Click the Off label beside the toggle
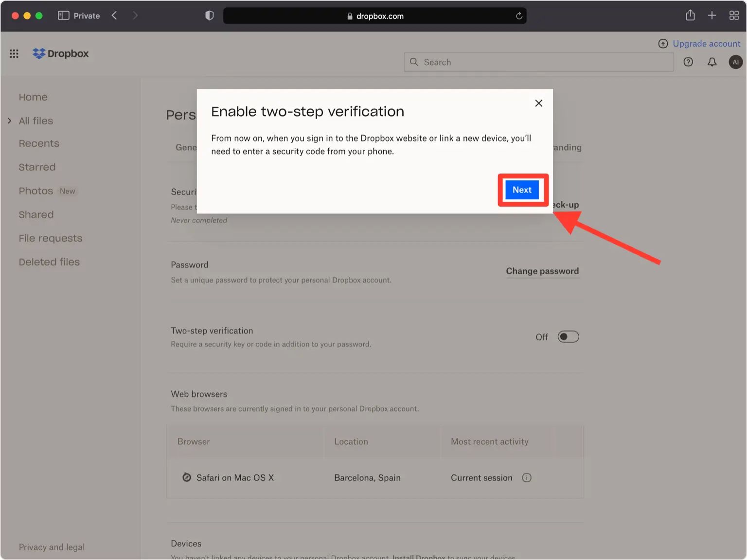Image resolution: width=747 pixels, height=560 pixels. click(541, 337)
